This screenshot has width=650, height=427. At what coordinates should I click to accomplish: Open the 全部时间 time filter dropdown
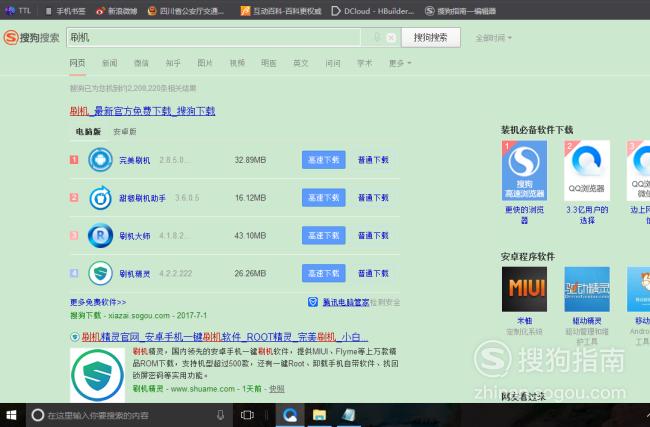pos(493,38)
